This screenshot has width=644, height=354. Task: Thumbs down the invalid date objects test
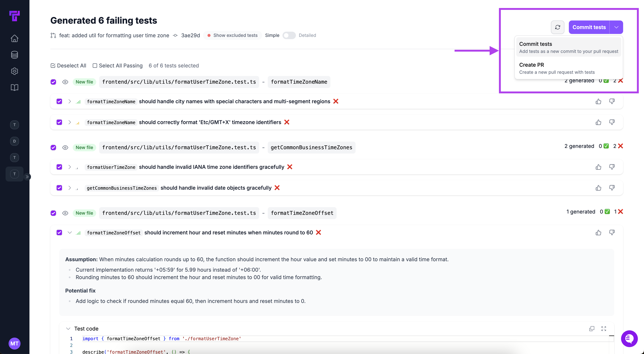coord(612,188)
